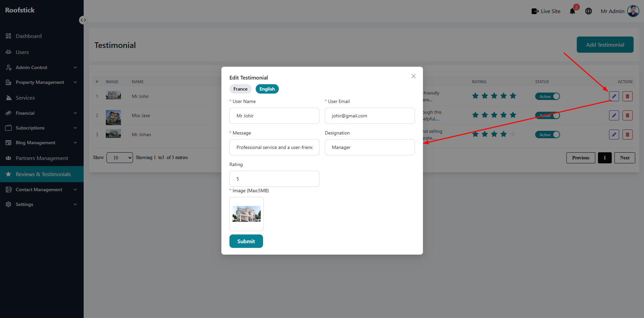Expand Property Management menu
Screen dimensions: 644x318
(x=42, y=82)
